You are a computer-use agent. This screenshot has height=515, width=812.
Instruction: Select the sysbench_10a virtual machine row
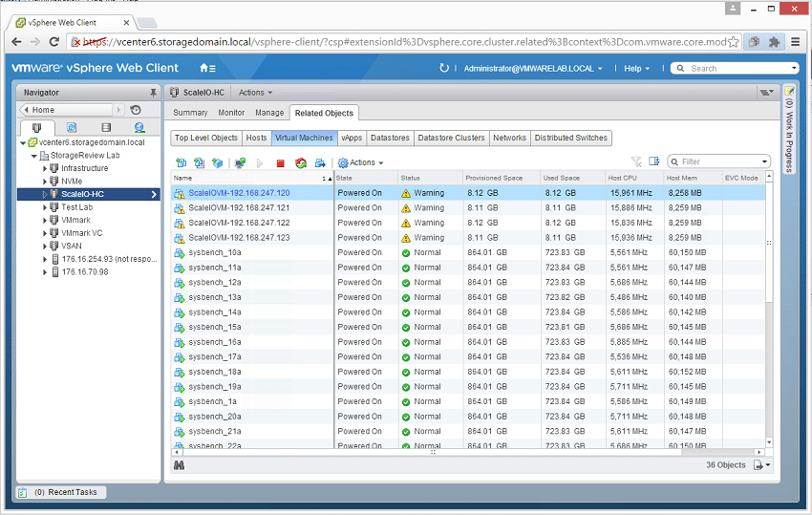[468, 253]
